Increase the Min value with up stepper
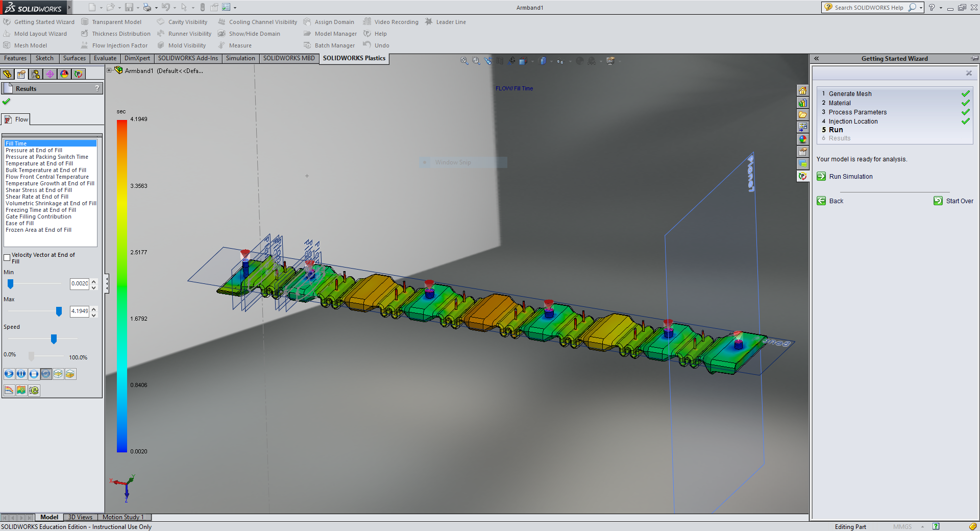Image resolution: width=980 pixels, height=531 pixels. click(93, 281)
